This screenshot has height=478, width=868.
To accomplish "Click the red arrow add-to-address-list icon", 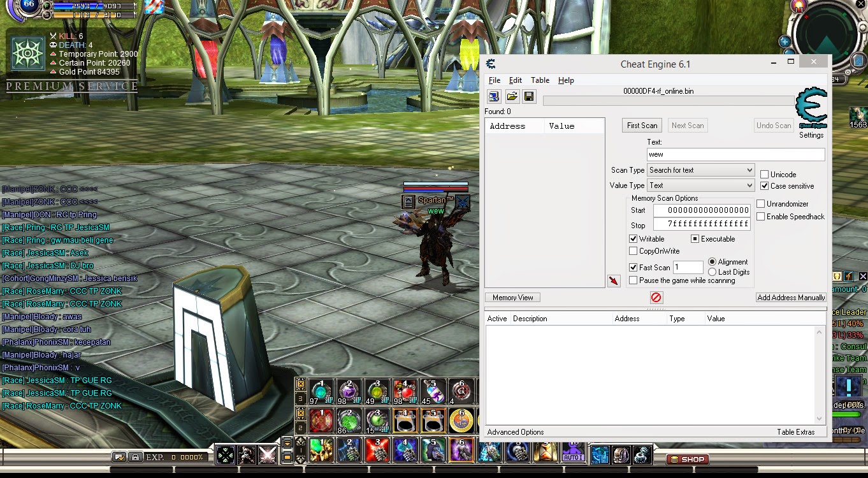I will pos(614,280).
